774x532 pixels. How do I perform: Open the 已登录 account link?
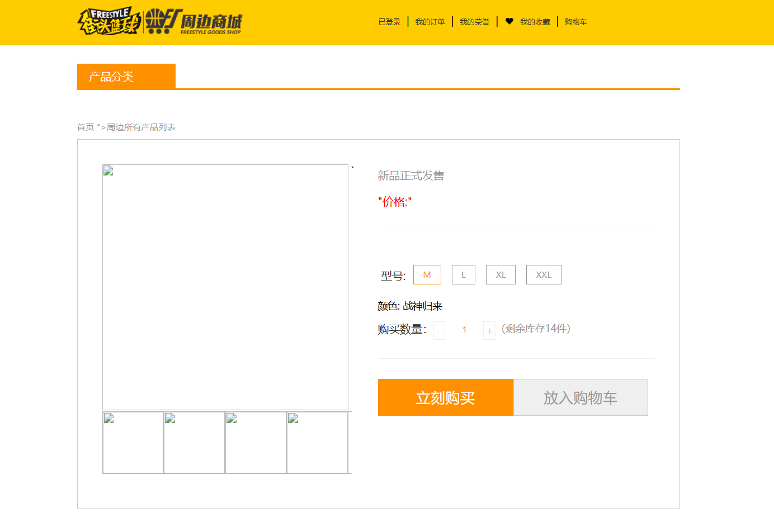(389, 22)
